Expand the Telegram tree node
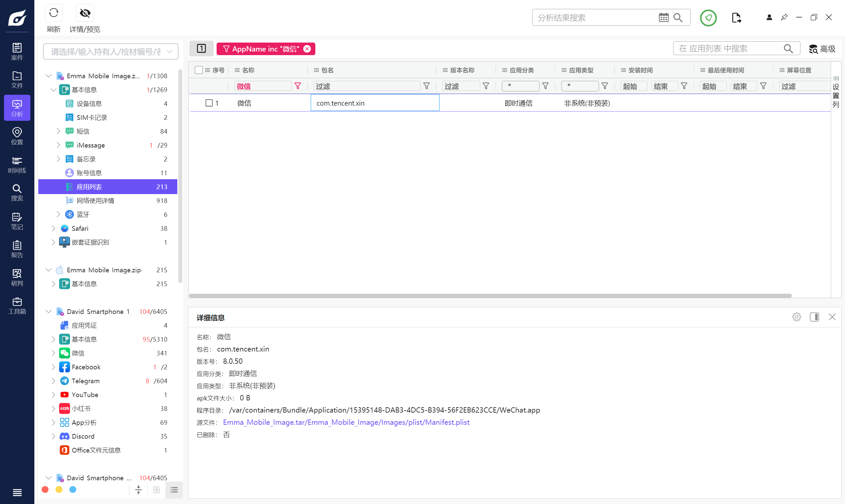 pyautogui.click(x=53, y=381)
